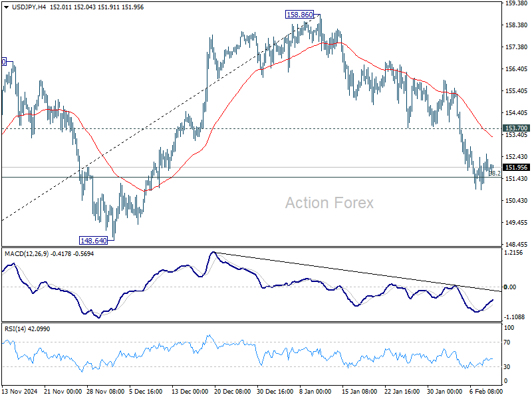
Task: Select the USDJPY,H4 symbol label
Action: pyautogui.click(x=29, y=7)
